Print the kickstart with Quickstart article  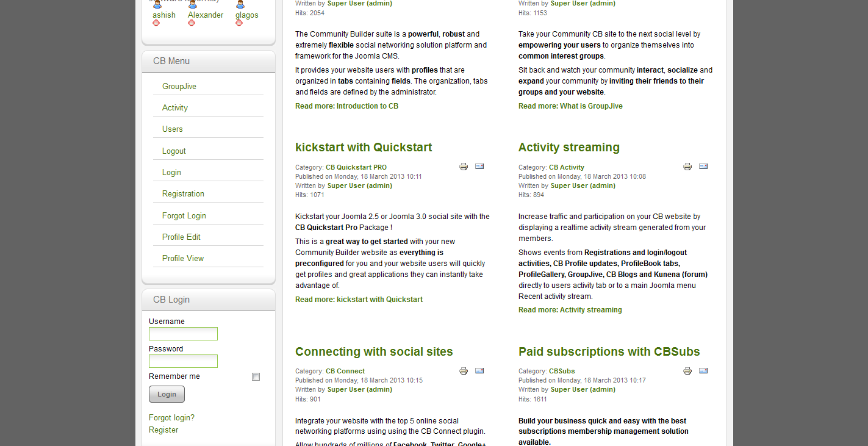coord(464,167)
